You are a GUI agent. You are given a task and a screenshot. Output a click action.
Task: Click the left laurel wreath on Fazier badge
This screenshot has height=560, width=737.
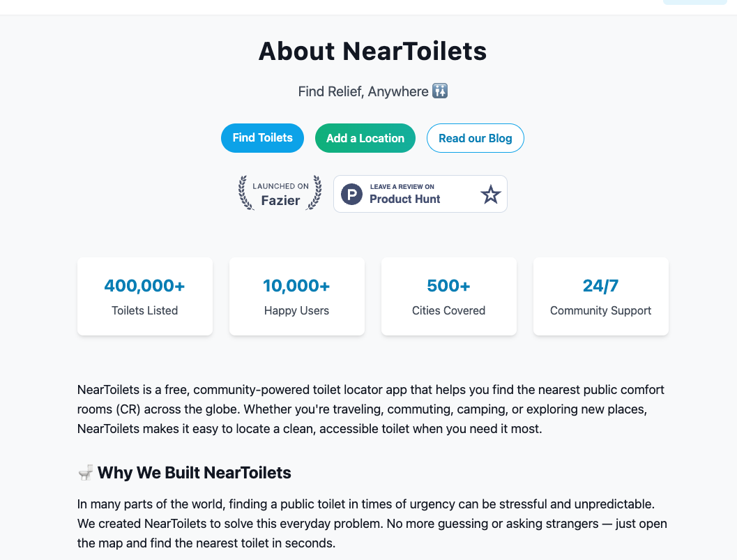(245, 192)
